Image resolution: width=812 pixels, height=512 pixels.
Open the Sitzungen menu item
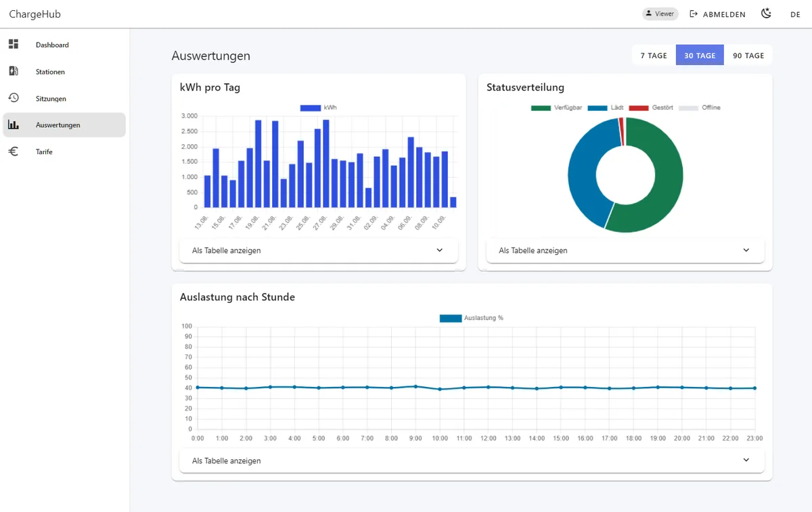pyautogui.click(x=64, y=98)
